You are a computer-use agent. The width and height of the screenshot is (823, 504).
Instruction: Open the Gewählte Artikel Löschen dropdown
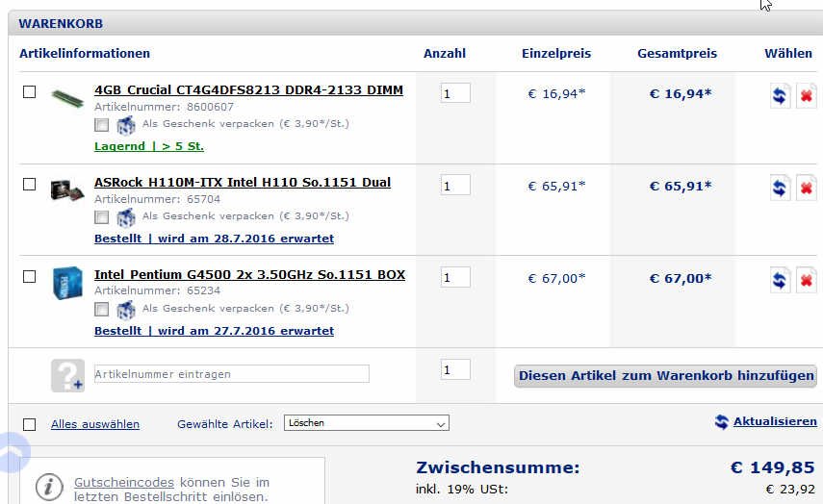tap(367, 422)
